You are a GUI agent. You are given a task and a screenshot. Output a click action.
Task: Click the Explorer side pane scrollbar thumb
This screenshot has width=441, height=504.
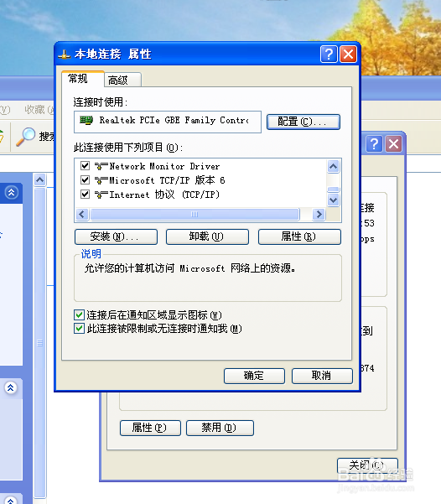coord(40,342)
